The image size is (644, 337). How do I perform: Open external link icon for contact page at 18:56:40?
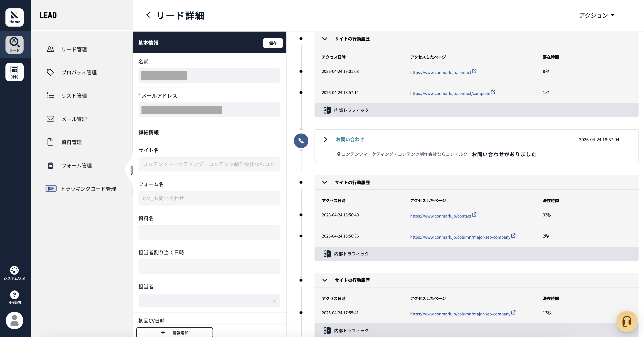click(474, 215)
